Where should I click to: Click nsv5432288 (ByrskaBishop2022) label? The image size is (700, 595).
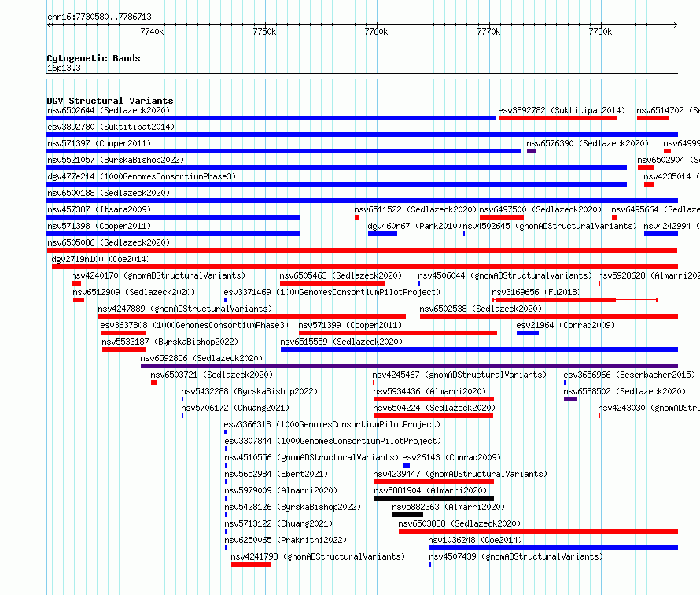249,391
